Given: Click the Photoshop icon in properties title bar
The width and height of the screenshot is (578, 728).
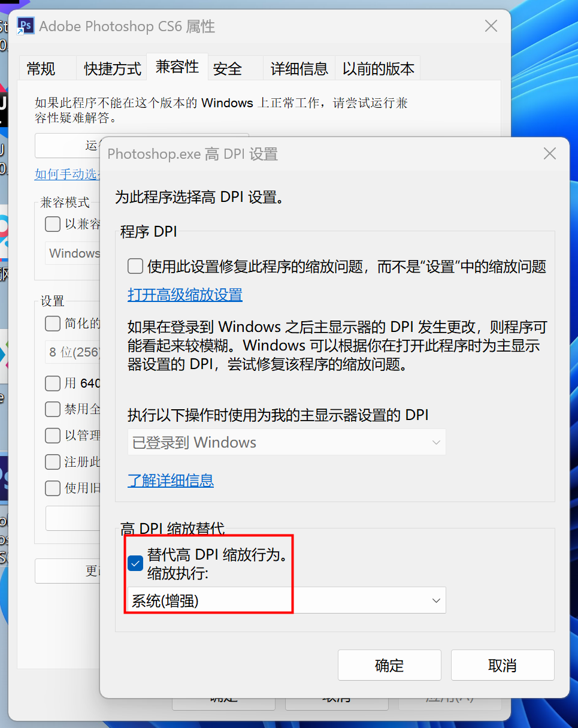Looking at the screenshot, I should [x=25, y=26].
